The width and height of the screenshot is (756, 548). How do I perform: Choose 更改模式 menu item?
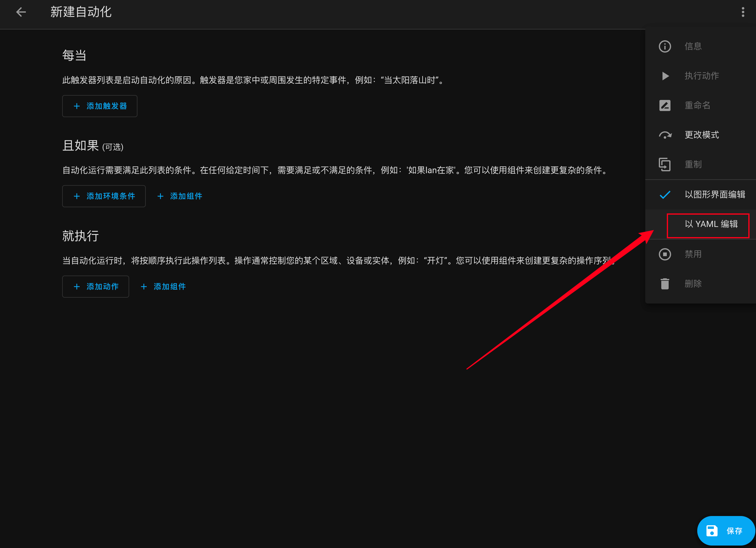(x=700, y=135)
